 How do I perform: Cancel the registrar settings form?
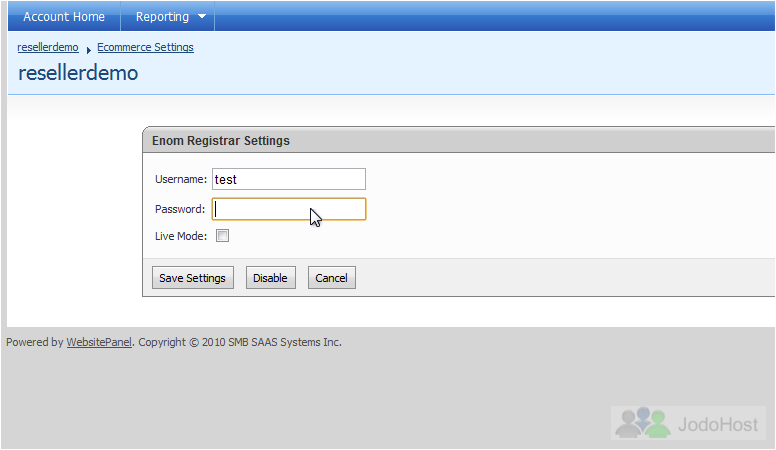[x=332, y=278]
